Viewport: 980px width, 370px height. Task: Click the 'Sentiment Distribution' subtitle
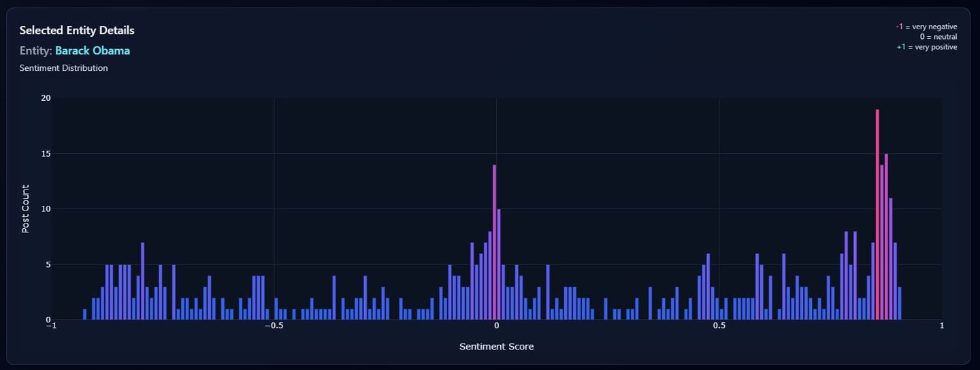click(x=63, y=68)
